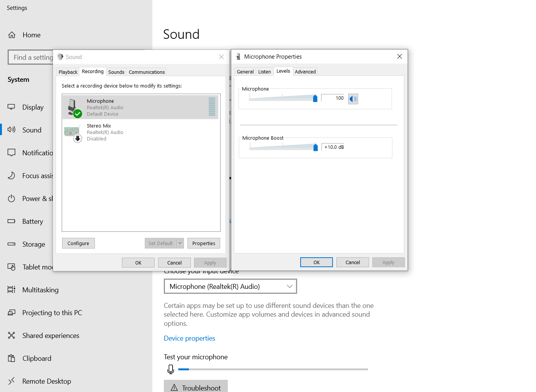Click the Home icon in Settings sidebar
The image size is (536, 392).
tap(12, 35)
